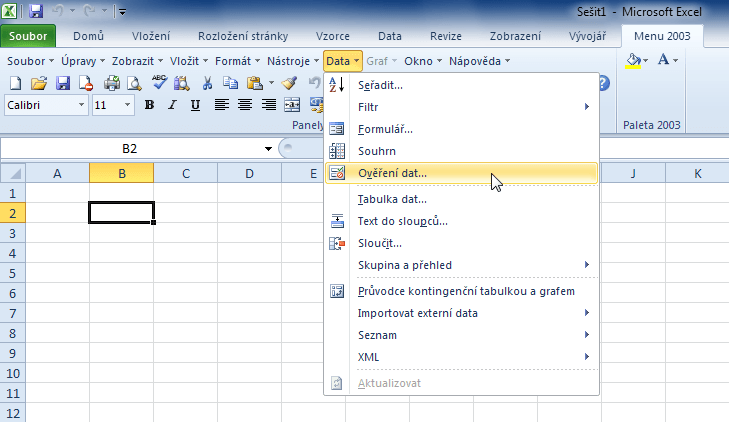Click the Quick Print printer icon
This screenshot has height=422, width=729.
[x=112, y=84]
